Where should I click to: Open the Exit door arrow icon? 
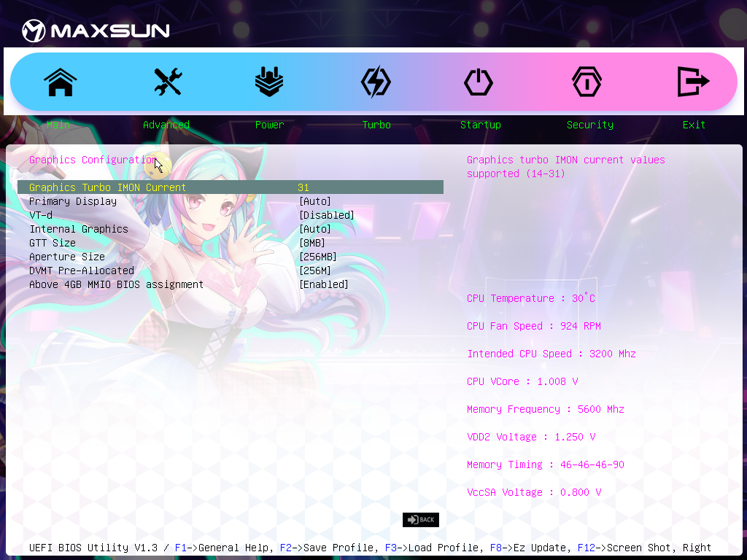693,82
